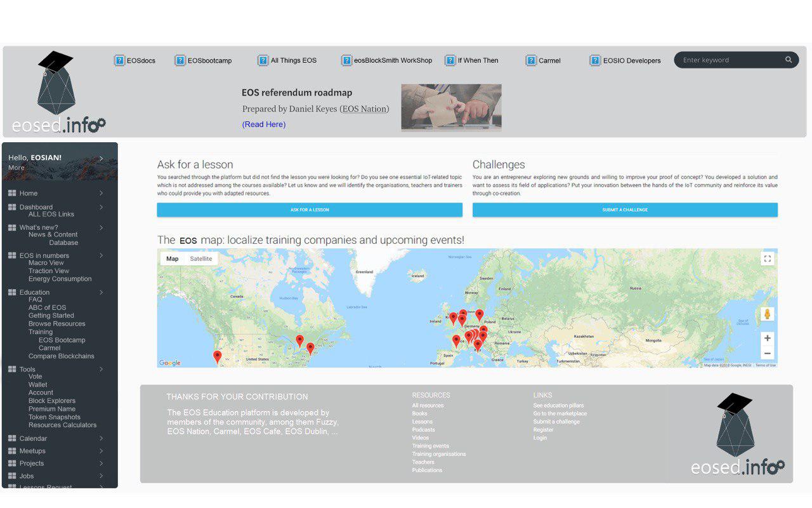Open ALL EOS Links in sidebar

pyautogui.click(x=51, y=215)
